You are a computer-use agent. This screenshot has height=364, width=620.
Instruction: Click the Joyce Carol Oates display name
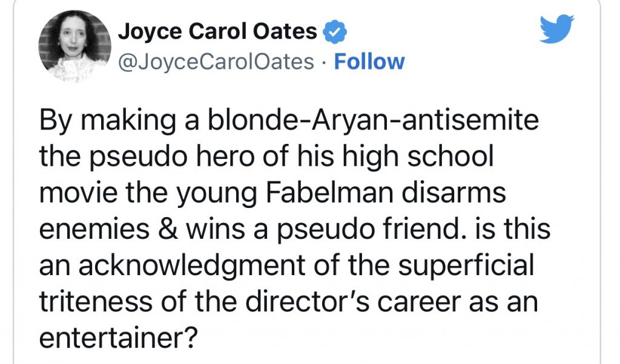coord(217,32)
